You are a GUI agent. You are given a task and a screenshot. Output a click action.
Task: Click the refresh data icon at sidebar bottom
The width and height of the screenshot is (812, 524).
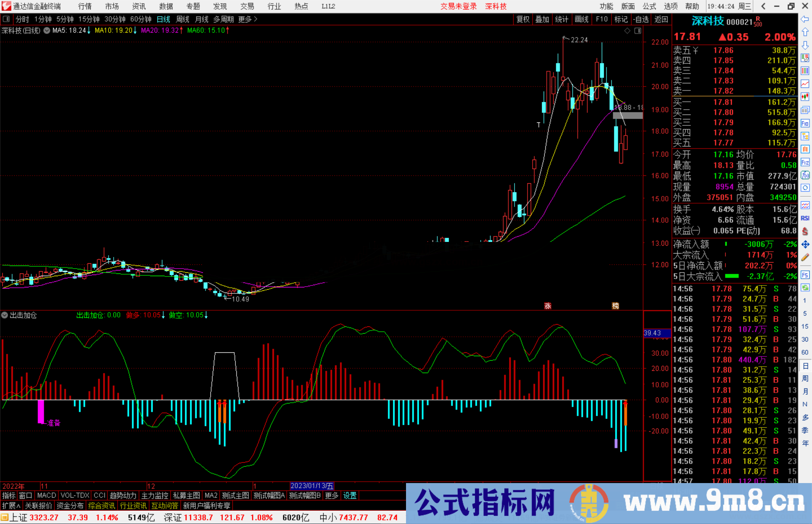point(805,288)
